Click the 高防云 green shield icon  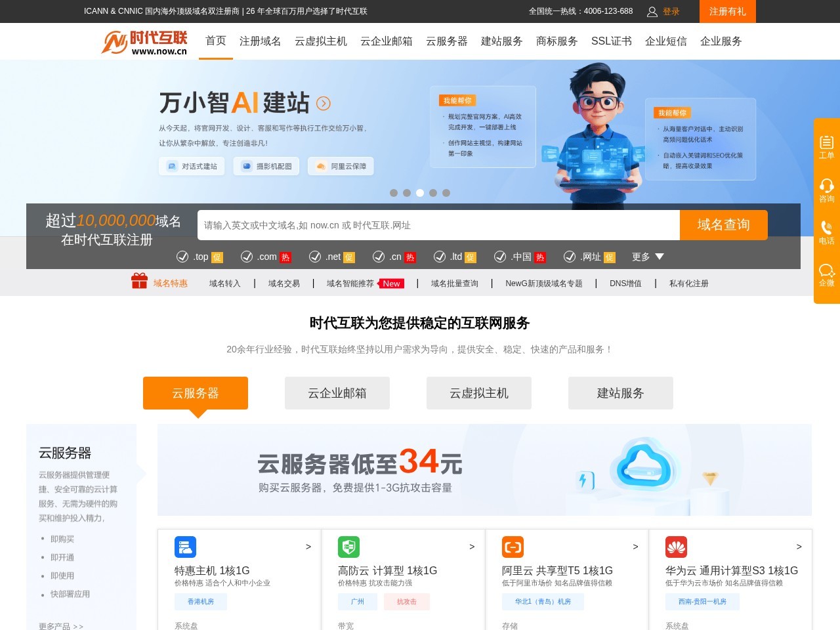[348, 547]
